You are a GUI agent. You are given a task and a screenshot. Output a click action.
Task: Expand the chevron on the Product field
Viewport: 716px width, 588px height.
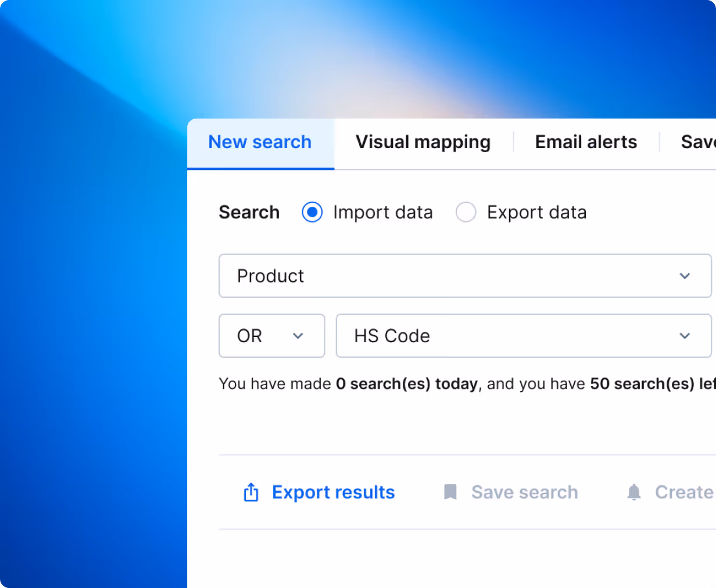tap(685, 276)
